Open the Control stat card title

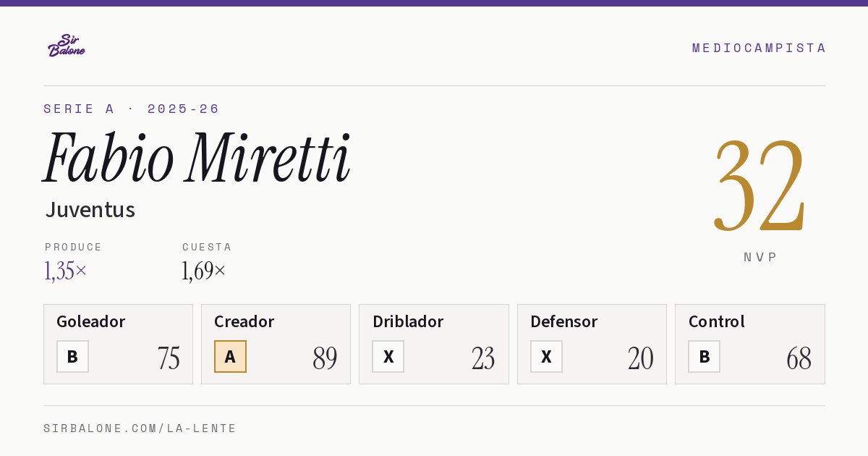(717, 321)
